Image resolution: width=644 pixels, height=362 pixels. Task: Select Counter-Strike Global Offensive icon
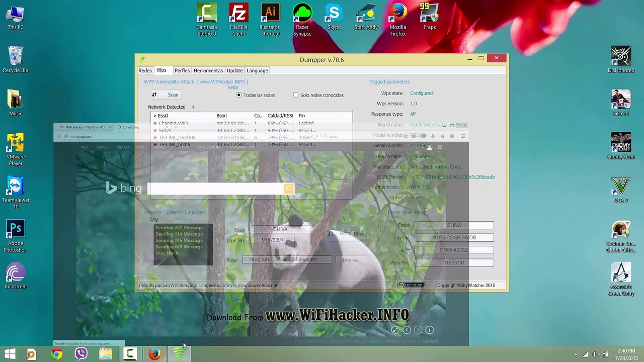[621, 236]
